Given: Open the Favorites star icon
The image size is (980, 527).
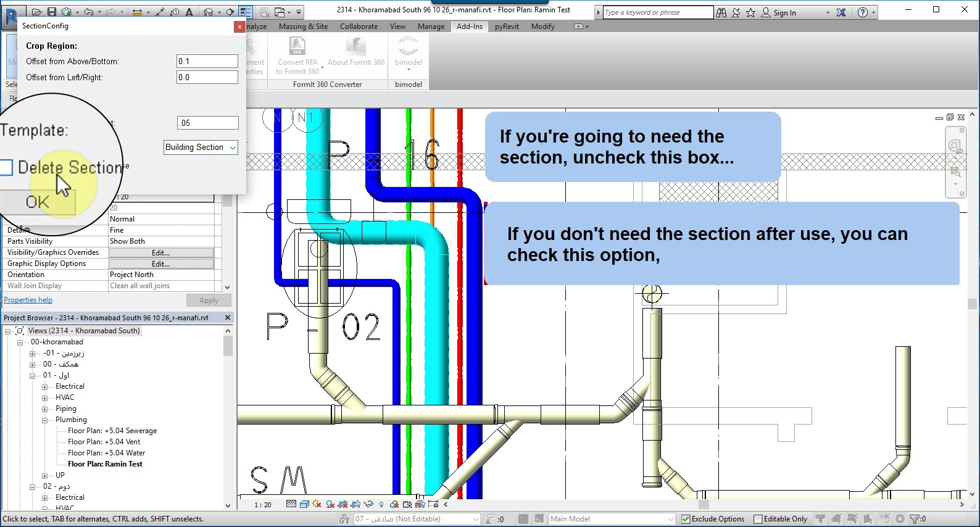Looking at the screenshot, I should [751, 12].
